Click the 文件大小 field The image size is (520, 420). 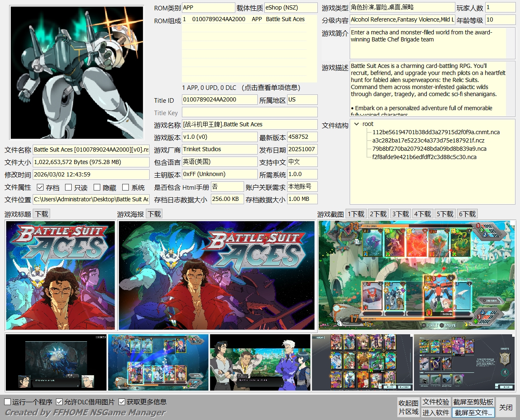(x=91, y=162)
